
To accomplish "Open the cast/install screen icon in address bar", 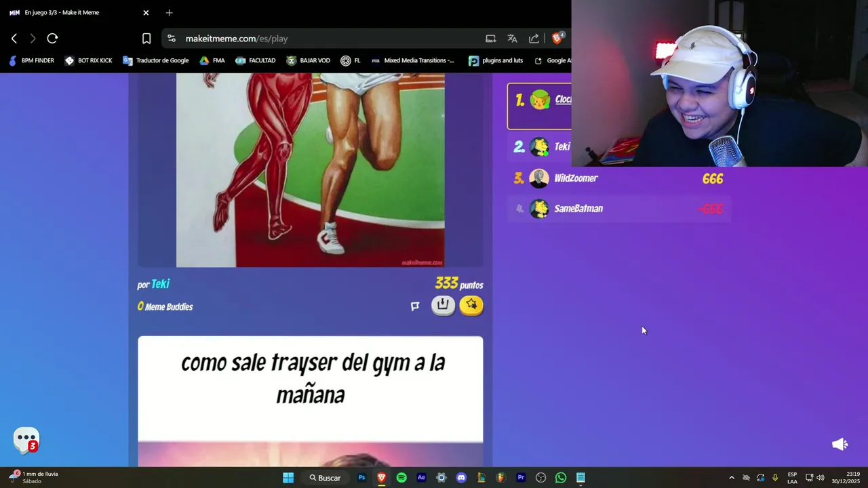I will click(x=491, y=39).
